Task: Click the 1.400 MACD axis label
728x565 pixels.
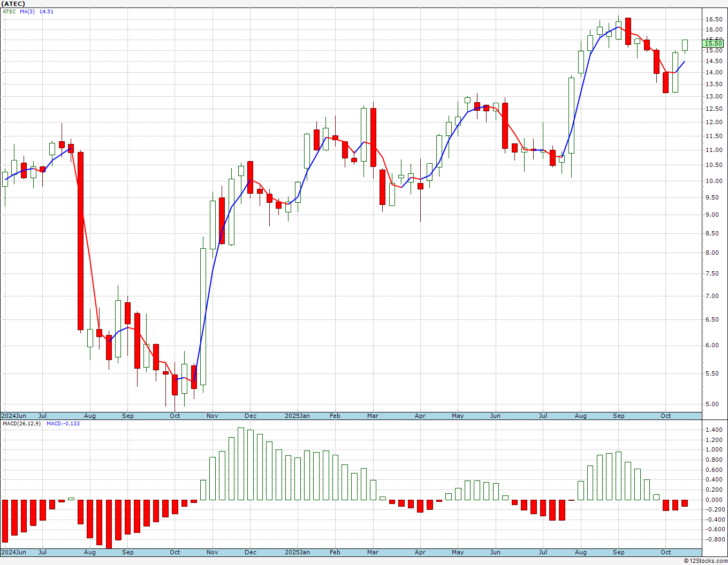Action: pos(715,430)
